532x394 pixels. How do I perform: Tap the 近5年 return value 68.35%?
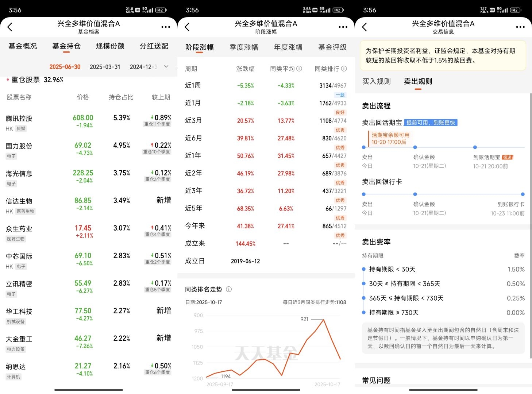(x=246, y=209)
